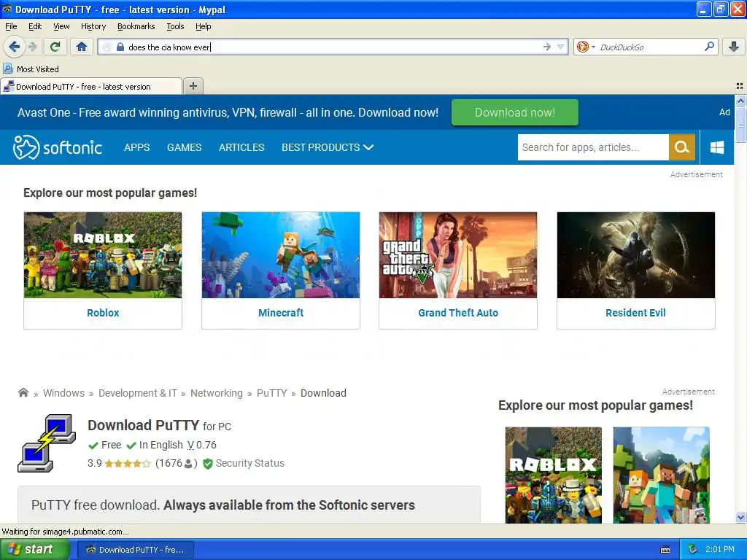Screen dimensions: 747x560
Task: Go to PuTTY in the breadcrumb
Action: (271, 393)
